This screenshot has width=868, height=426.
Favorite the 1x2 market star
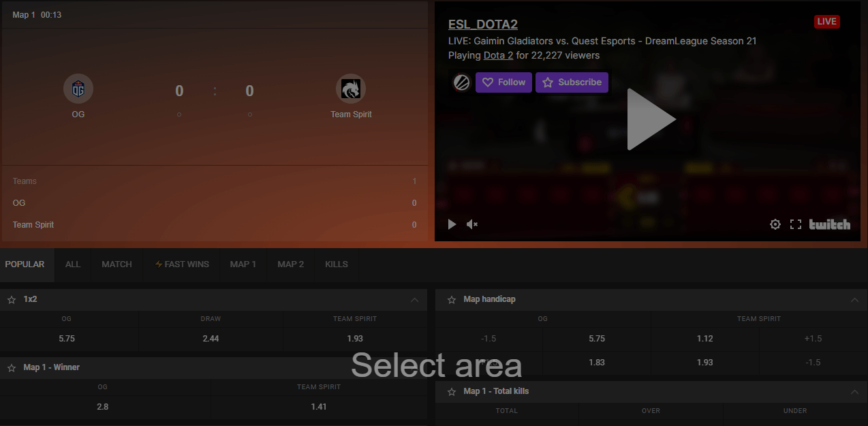pyautogui.click(x=12, y=299)
